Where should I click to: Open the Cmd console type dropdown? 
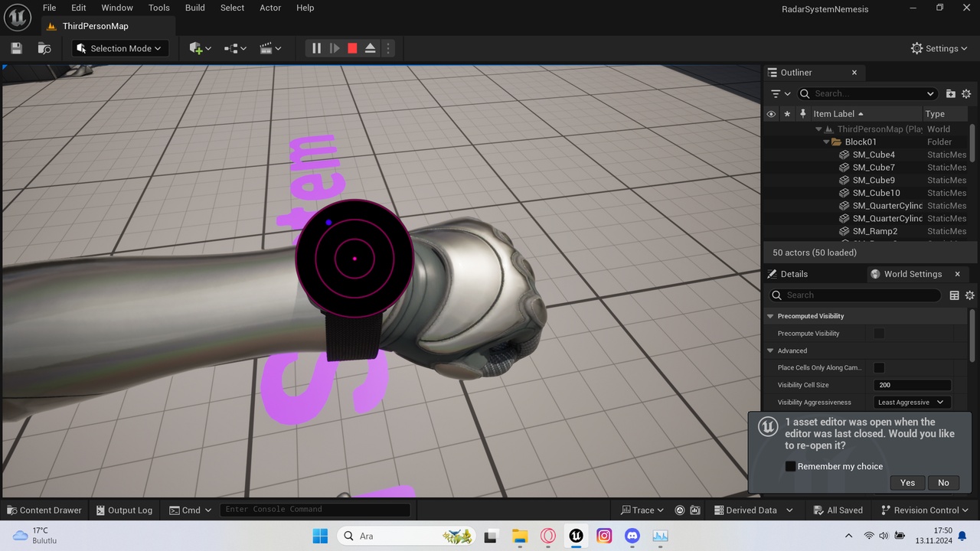(x=190, y=510)
